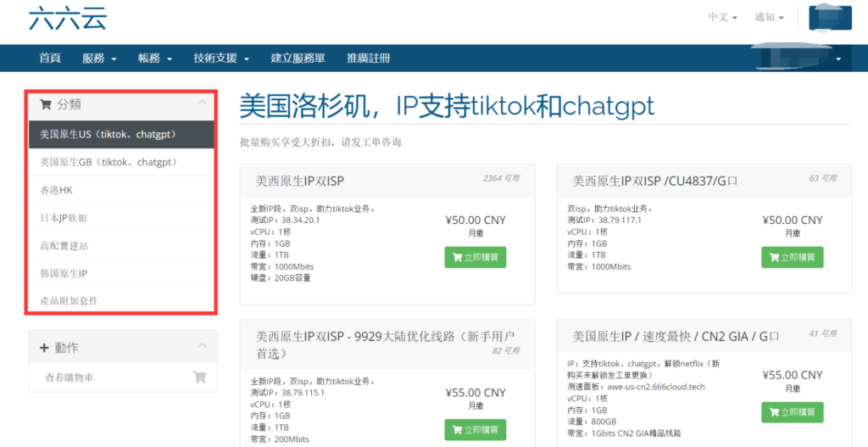Open the 推廣註冊 navigation link
This screenshot has width=868, height=447.
coord(368,59)
